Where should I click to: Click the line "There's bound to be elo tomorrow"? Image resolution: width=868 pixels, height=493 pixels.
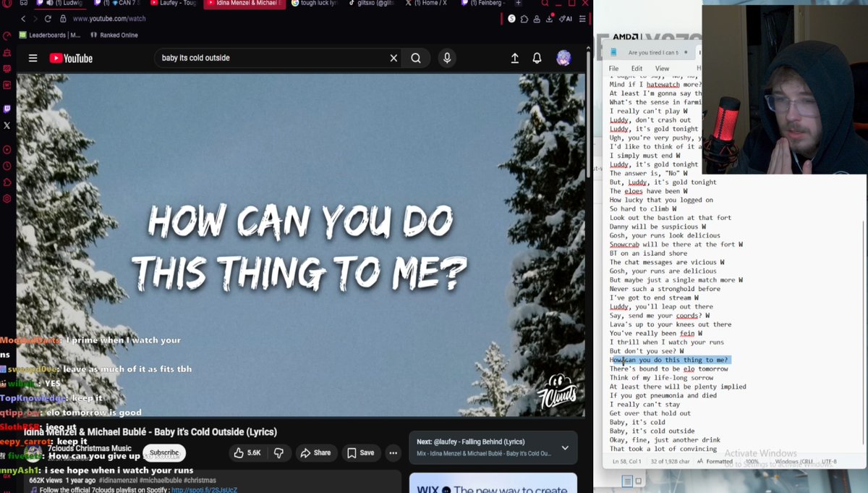coord(668,369)
